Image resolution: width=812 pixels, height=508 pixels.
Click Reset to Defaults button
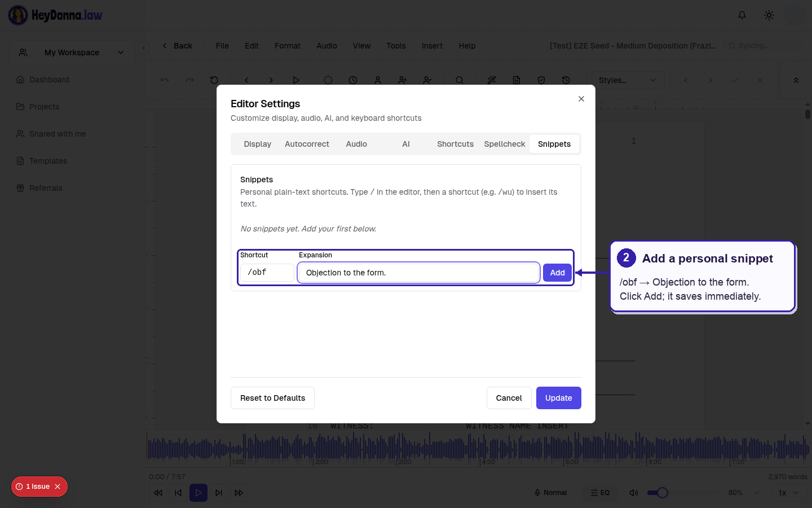272,398
